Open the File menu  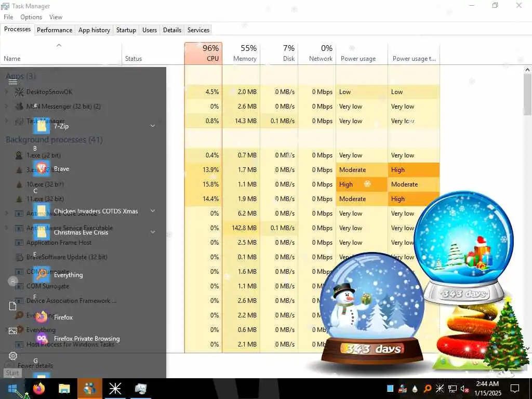(x=8, y=17)
